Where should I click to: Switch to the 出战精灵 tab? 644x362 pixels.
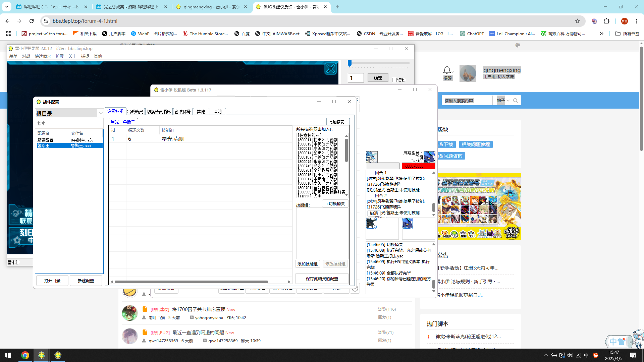pyautogui.click(x=135, y=112)
